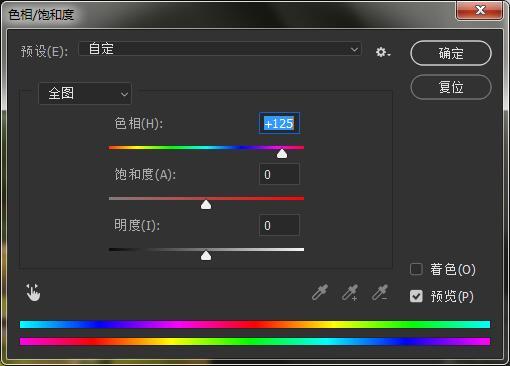
Task: Expand the 全图 channel dropdown
Action: point(85,93)
